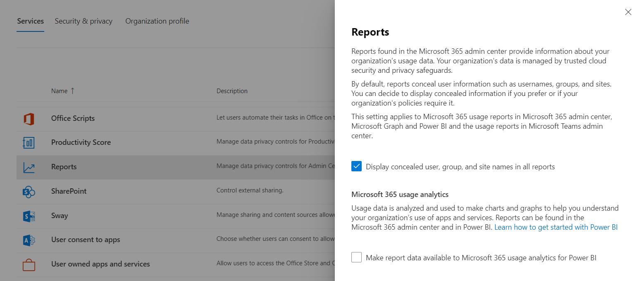Open the Sway service
Image resolution: width=644 pixels, height=281 pixels.
60,216
